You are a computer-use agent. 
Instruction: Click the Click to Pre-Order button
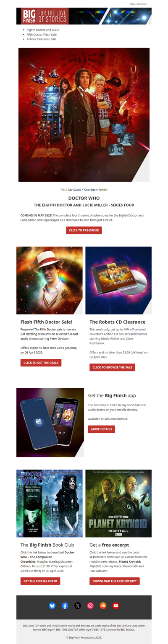point(84,230)
